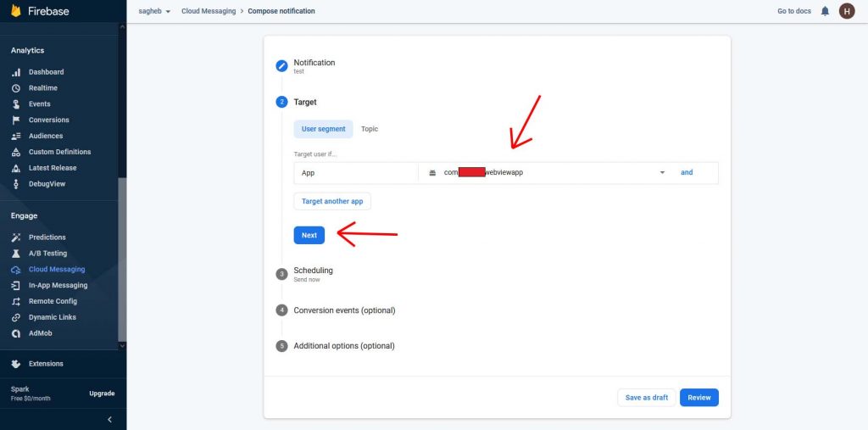This screenshot has width=868, height=430.
Task: Click the Predictions wand icon
Action: tap(16, 237)
